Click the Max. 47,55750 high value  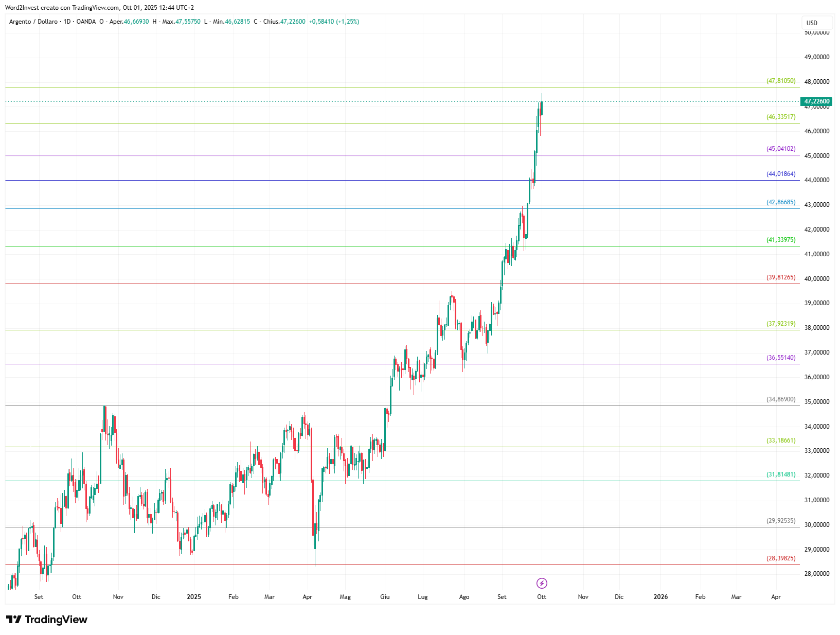tap(181, 22)
